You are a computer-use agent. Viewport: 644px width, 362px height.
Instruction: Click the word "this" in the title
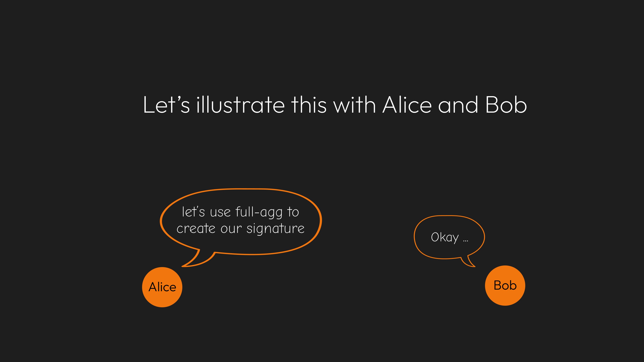click(309, 105)
